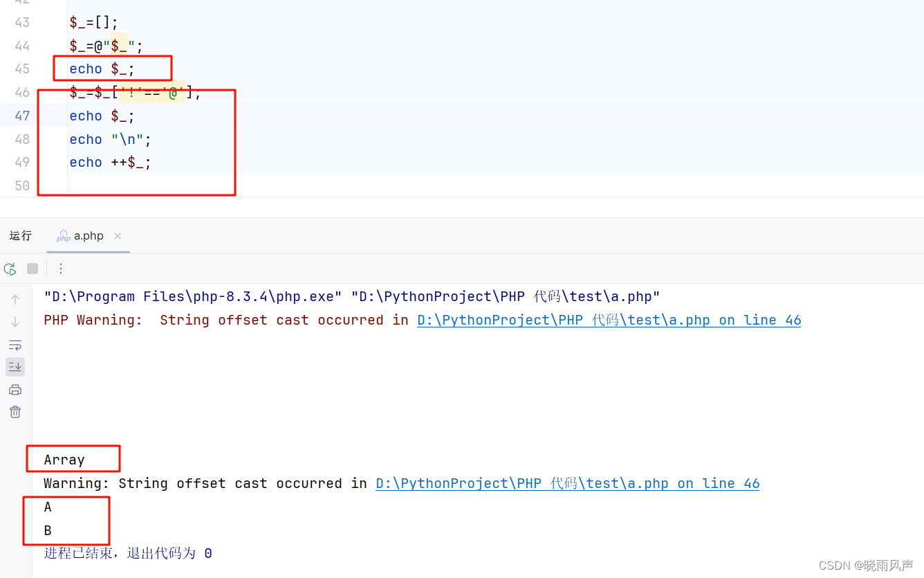Click the Rerun a.php icon
This screenshot has width=924, height=578.
coord(10,269)
